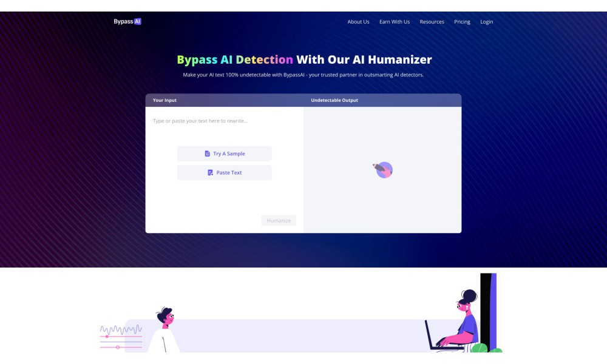
Task: Click the 'Undetectable Output' header label
Action: coord(334,100)
